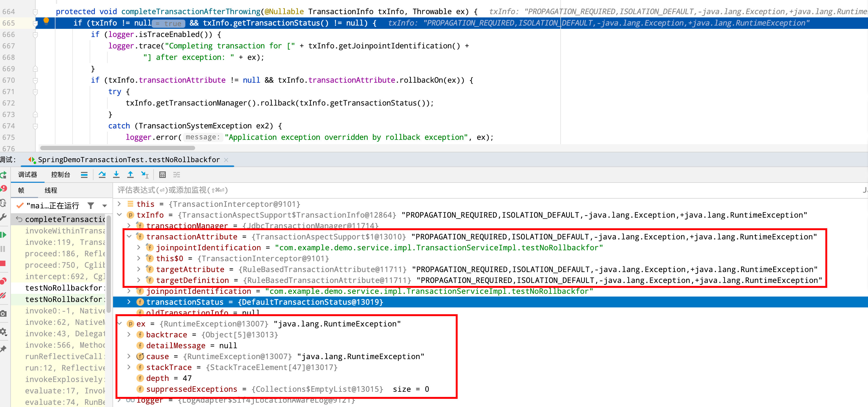The height and width of the screenshot is (407, 868).
Task: Click the pin tab icon
Action: 3,349
